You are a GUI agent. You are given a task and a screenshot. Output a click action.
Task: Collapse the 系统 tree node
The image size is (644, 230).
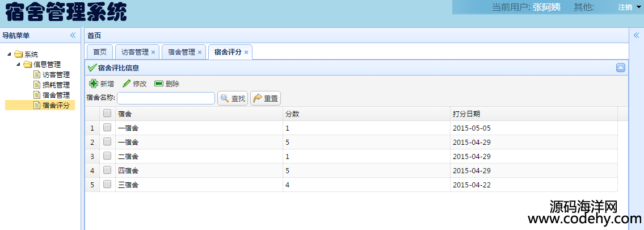10,55
